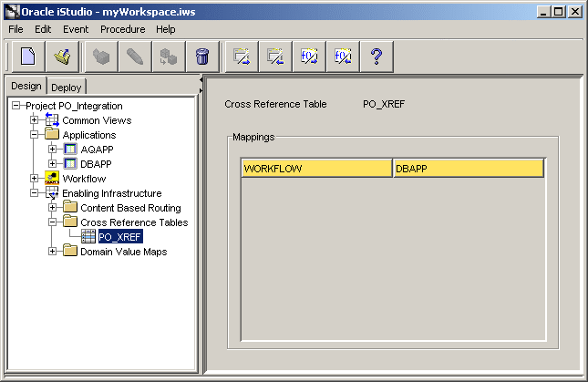The height and width of the screenshot is (382, 588).
Task: Click the PO_XREF table name value
Action: point(384,104)
